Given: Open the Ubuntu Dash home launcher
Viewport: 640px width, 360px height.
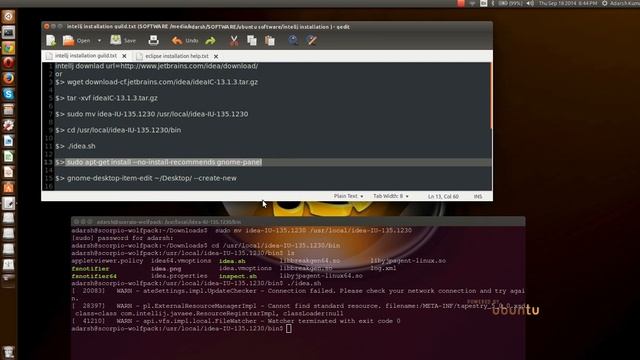Looking at the screenshot, I should 8,16.
